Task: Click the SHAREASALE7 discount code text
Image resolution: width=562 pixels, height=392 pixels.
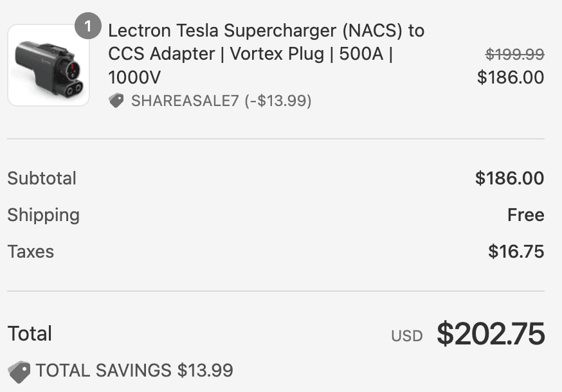Action: [185, 101]
